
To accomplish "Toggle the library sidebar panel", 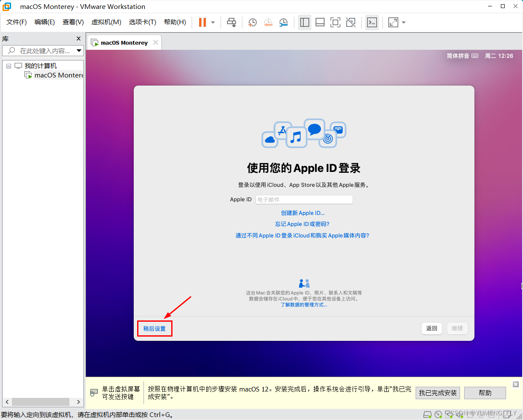I will coord(305,23).
